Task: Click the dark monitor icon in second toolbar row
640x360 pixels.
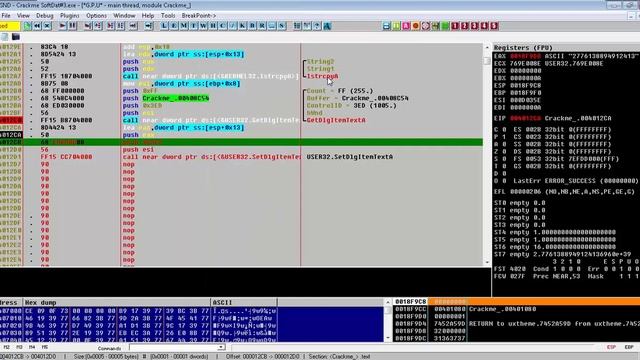Action: (x=16, y=37)
